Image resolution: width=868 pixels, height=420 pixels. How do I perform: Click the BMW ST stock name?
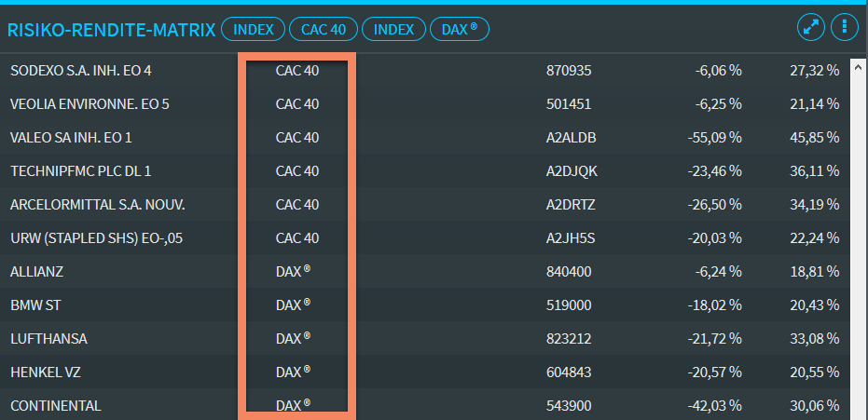[x=36, y=305]
